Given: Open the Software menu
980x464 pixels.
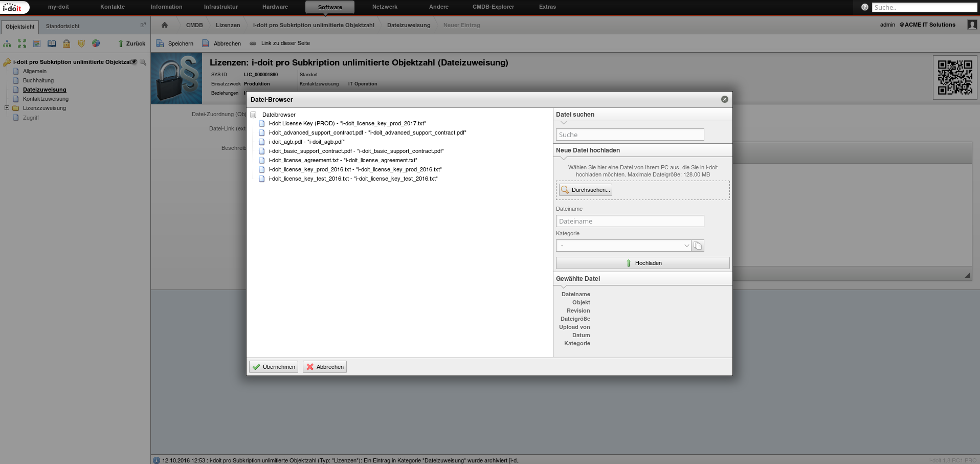Looking at the screenshot, I should [x=330, y=7].
